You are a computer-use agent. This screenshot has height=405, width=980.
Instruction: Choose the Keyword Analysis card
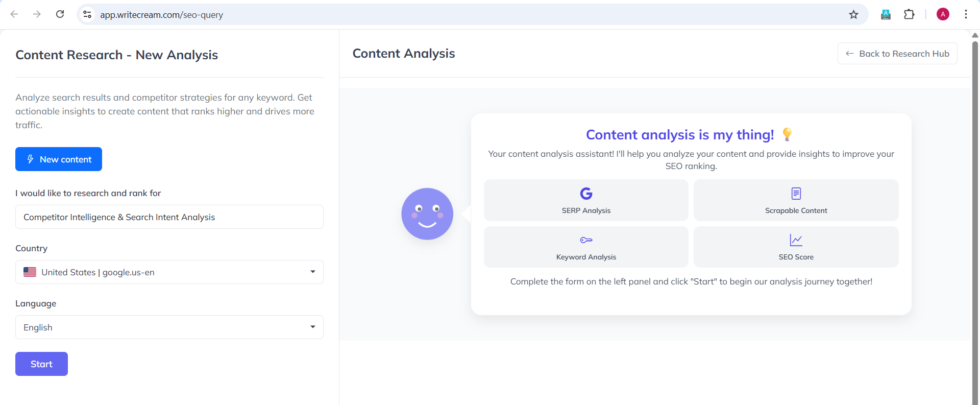pyautogui.click(x=586, y=247)
